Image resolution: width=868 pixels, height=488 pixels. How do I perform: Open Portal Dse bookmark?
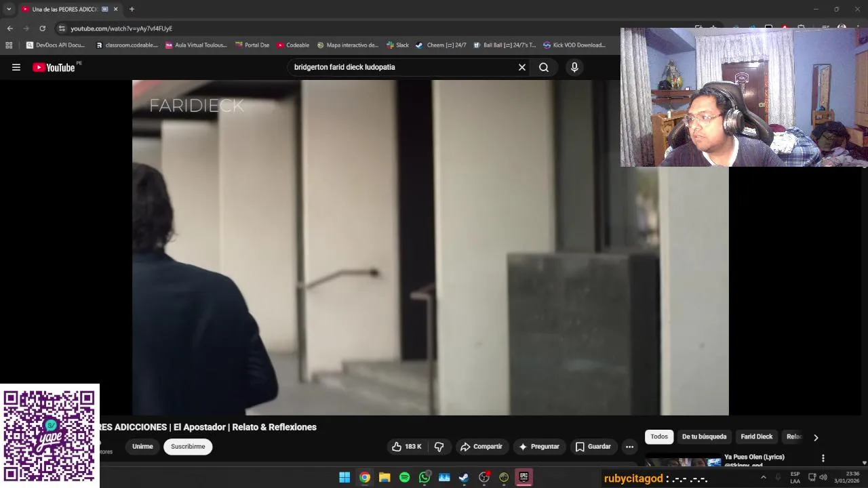coord(252,45)
